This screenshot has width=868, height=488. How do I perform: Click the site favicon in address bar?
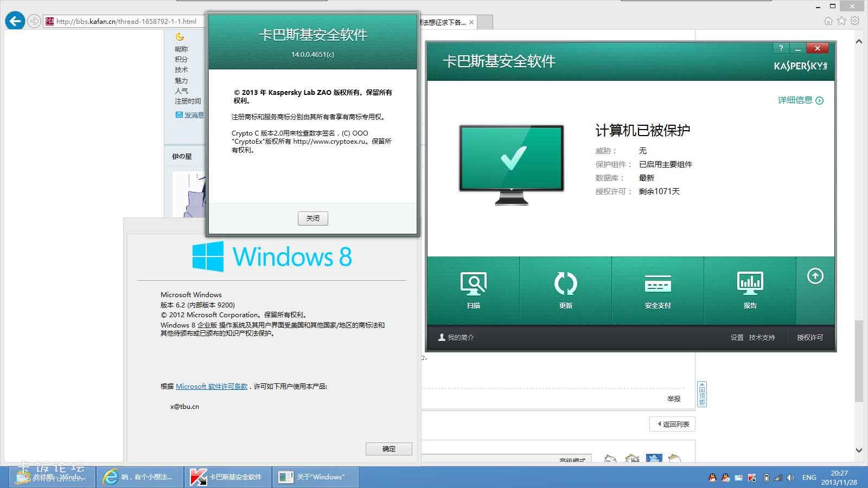tap(50, 21)
